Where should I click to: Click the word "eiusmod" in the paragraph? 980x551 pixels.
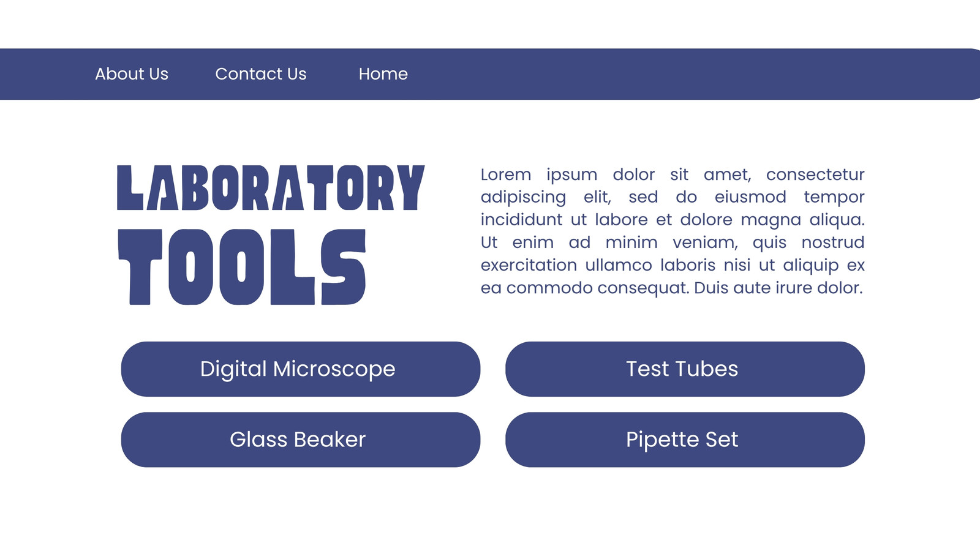[x=750, y=197]
